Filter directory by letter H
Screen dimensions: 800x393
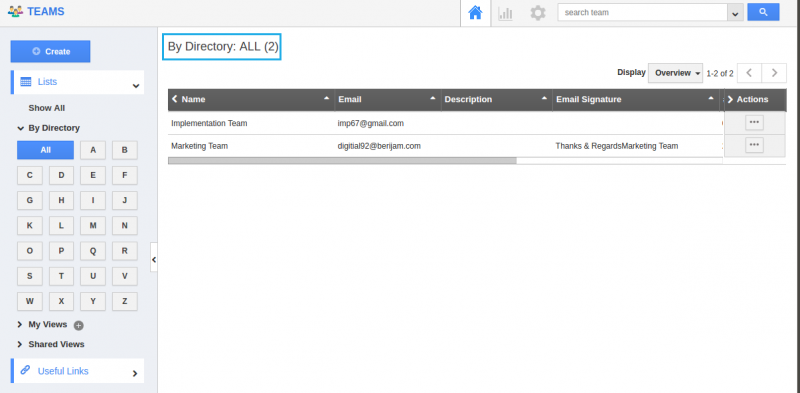61,201
